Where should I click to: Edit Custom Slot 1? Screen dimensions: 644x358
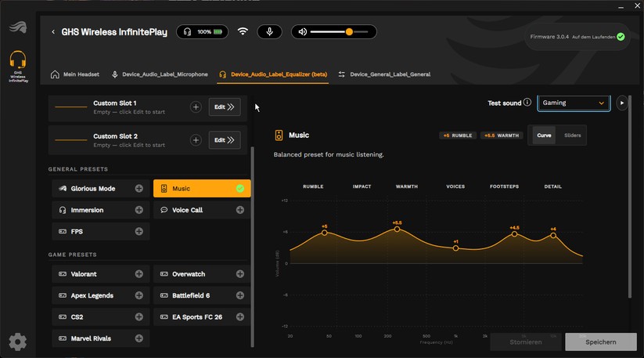coord(225,107)
